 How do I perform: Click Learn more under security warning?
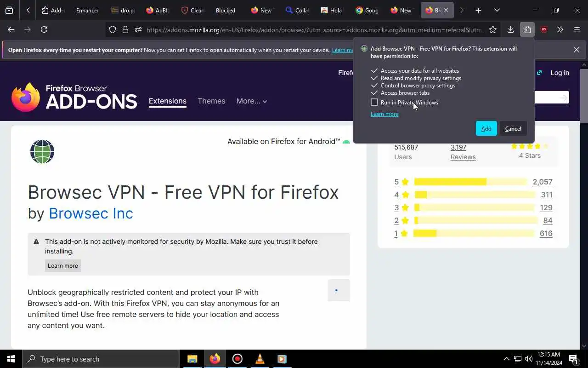click(x=63, y=265)
